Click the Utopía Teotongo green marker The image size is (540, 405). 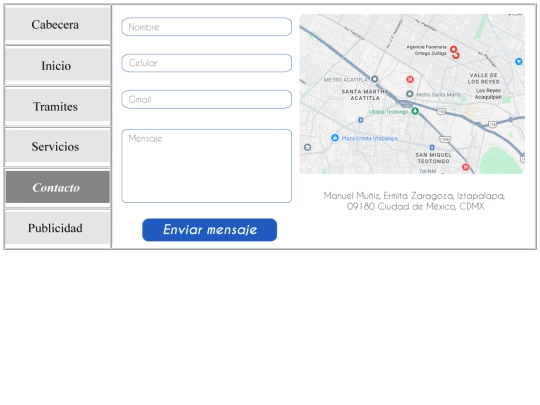(x=415, y=111)
